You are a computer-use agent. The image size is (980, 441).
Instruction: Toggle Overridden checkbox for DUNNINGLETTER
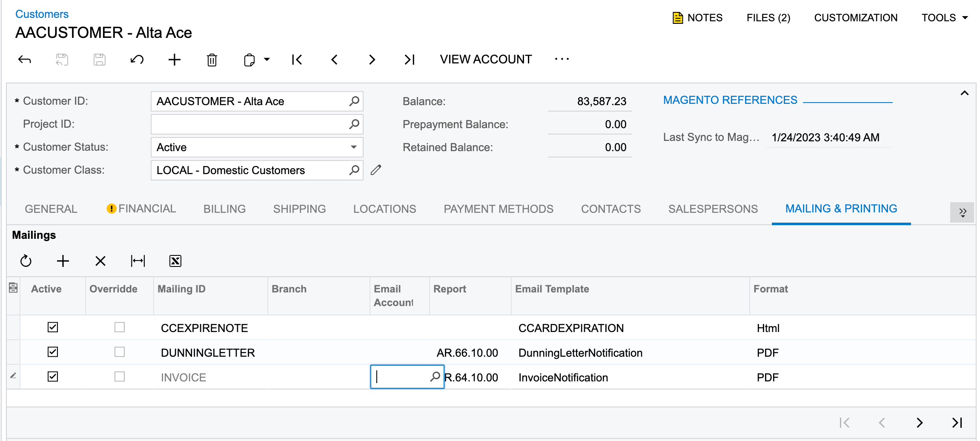pyautogui.click(x=120, y=352)
